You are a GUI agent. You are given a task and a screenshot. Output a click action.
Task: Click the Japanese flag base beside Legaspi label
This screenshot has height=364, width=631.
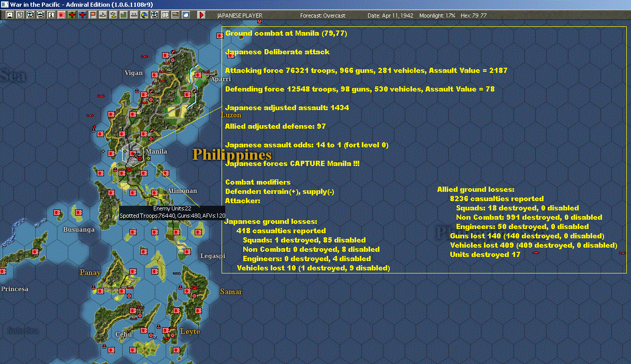(x=187, y=252)
